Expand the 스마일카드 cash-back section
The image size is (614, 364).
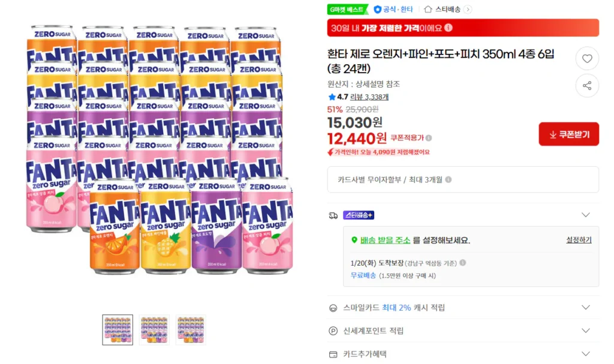coord(586,307)
